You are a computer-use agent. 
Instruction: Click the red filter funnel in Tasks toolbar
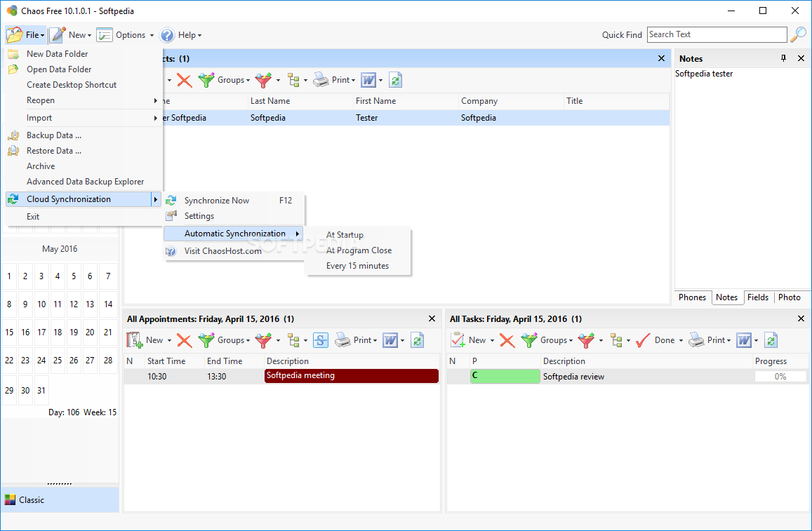tap(586, 340)
